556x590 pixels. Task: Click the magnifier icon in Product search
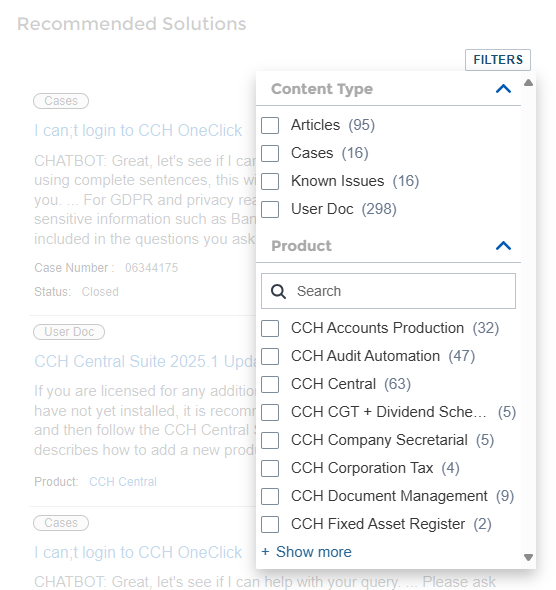[x=278, y=291]
